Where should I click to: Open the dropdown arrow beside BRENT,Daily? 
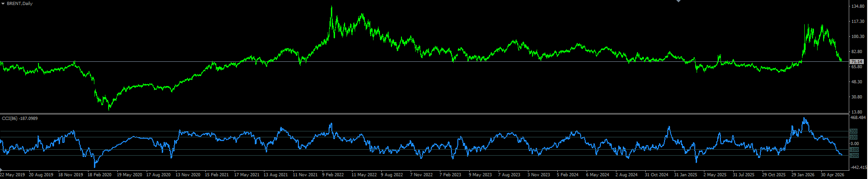tap(3, 3)
